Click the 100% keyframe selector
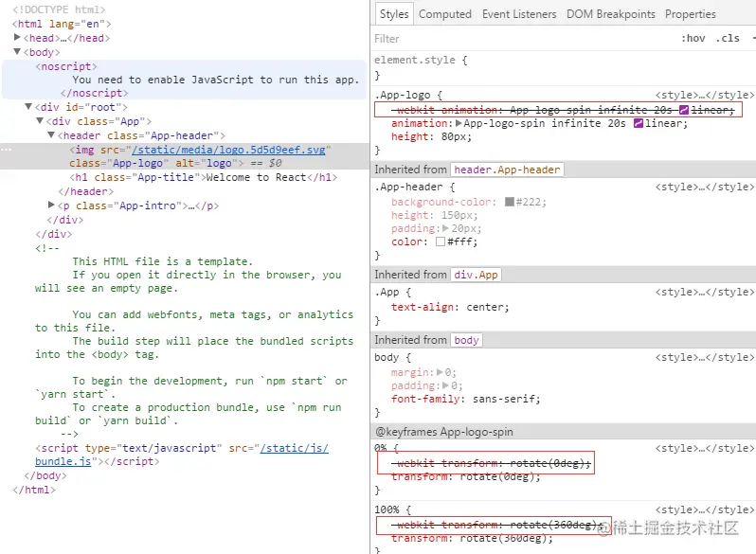Viewport: 756px width, 554px height. click(387, 509)
